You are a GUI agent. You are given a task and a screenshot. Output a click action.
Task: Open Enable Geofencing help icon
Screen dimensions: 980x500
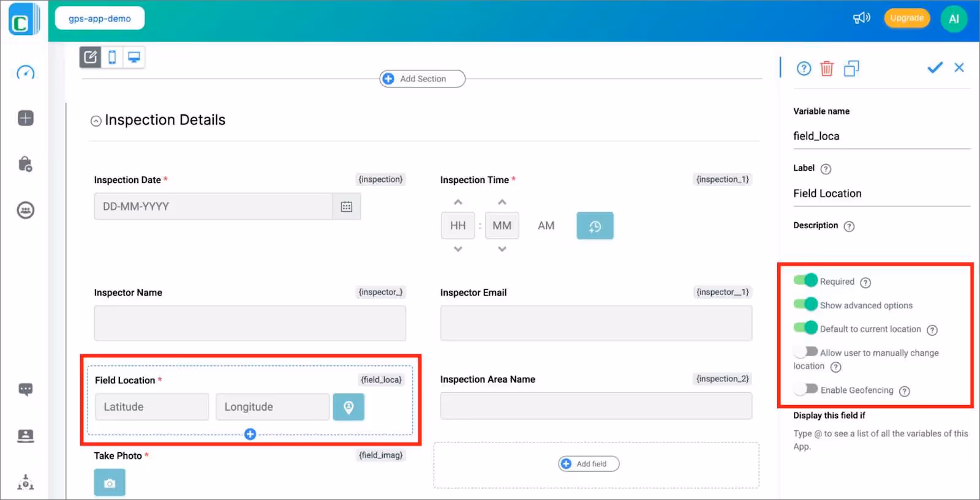pyautogui.click(x=904, y=391)
